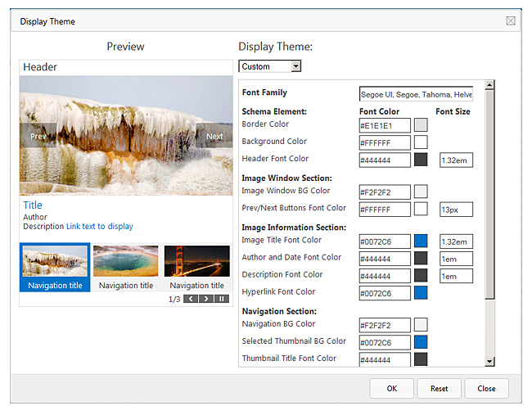Click the Next overlay on preview image
Viewport: 532px width, 415px height.
[214, 136]
